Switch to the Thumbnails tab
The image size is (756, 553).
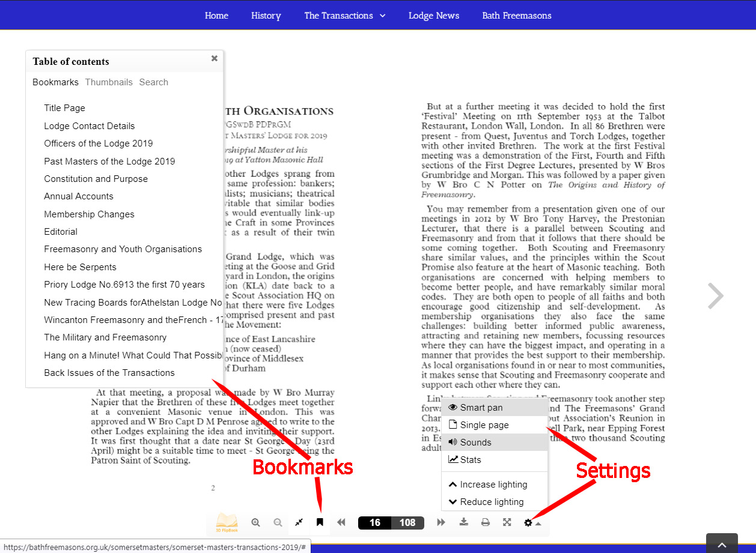tap(109, 82)
